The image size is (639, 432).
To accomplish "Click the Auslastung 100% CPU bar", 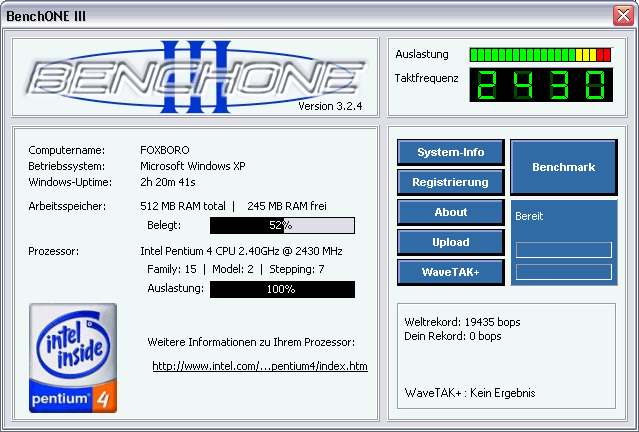I will (x=282, y=289).
